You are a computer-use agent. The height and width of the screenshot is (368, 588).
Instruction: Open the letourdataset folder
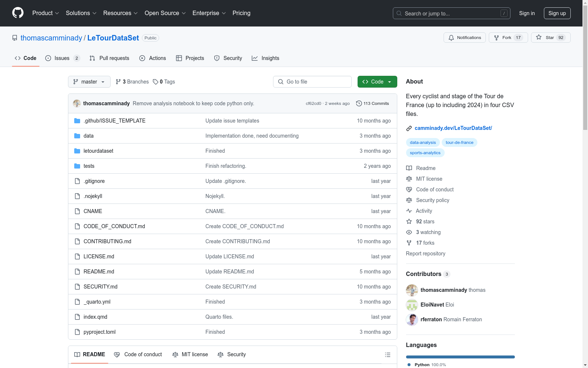click(98, 151)
